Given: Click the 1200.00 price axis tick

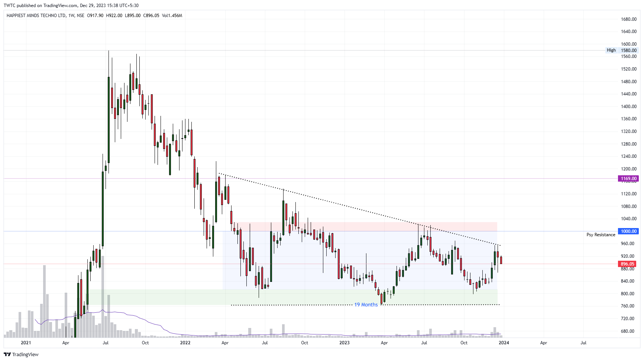Looking at the screenshot, I should click(x=629, y=169).
